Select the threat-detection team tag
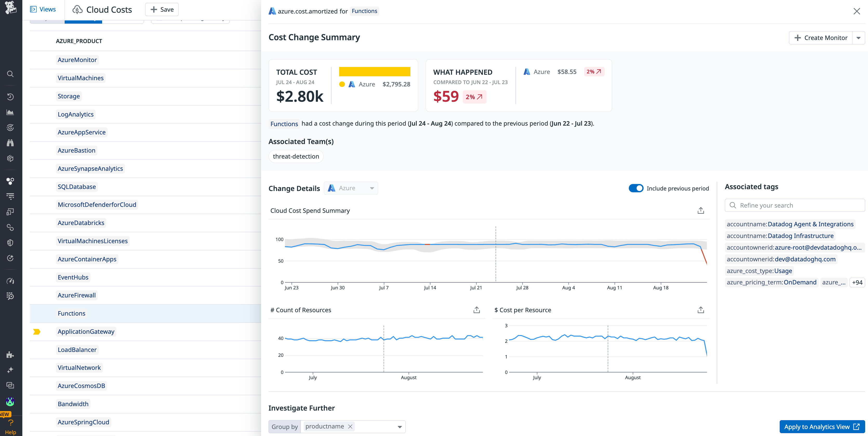 tap(296, 156)
